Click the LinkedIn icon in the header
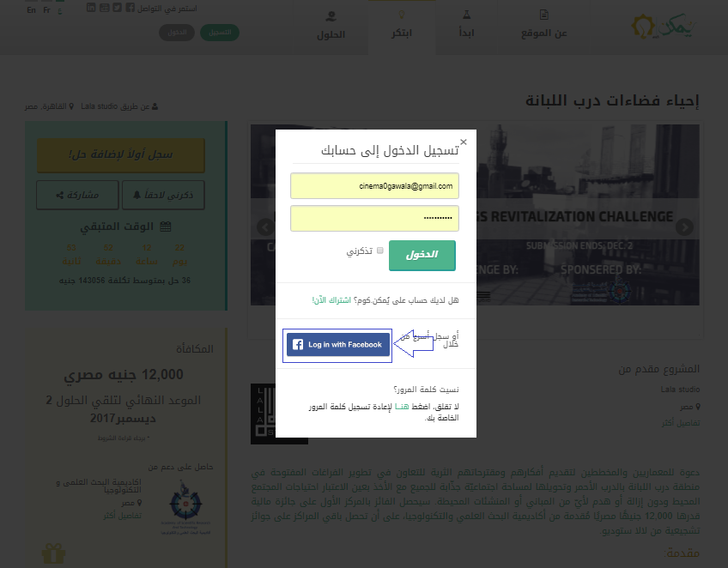The height and width of the screenshot is (568, 728). coord(92,8)
